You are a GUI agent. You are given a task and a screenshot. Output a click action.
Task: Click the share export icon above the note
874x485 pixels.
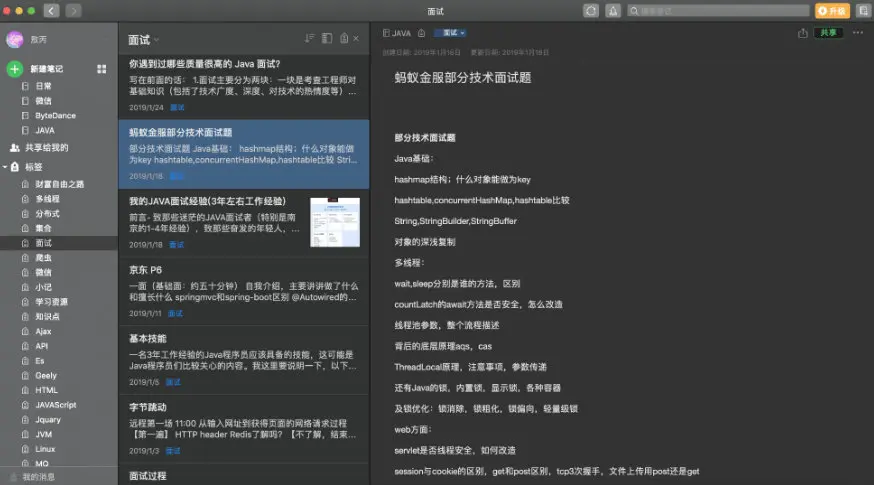(x=803, y=33)
